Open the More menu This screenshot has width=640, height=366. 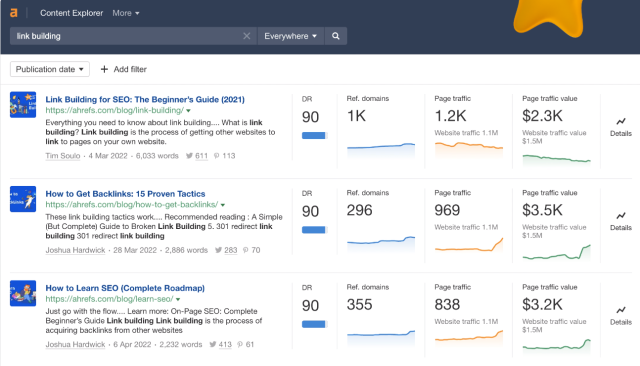click(126, 13)
